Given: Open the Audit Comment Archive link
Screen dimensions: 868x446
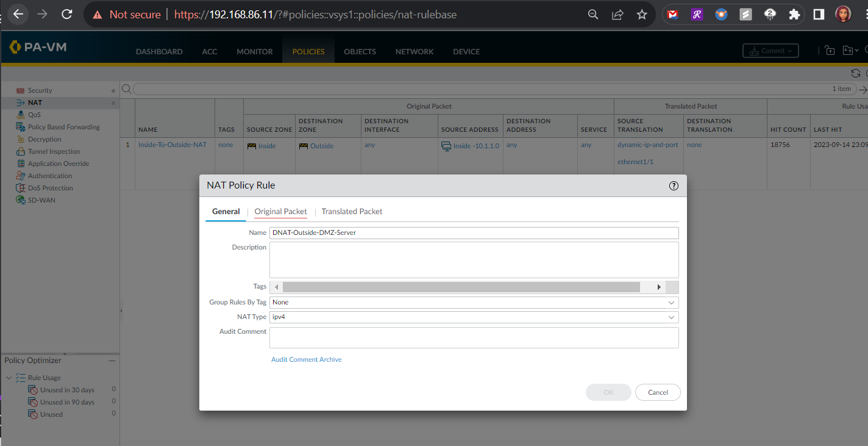Looking at the screenshot, I should click(x=306, y=360).
